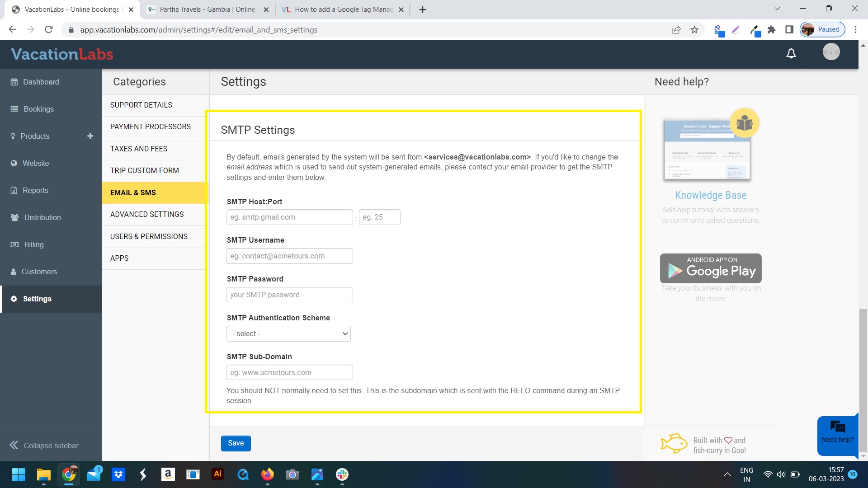Open Distribution in the sidebar
This screenshot has height=488, width=868.
coord(42,217)
